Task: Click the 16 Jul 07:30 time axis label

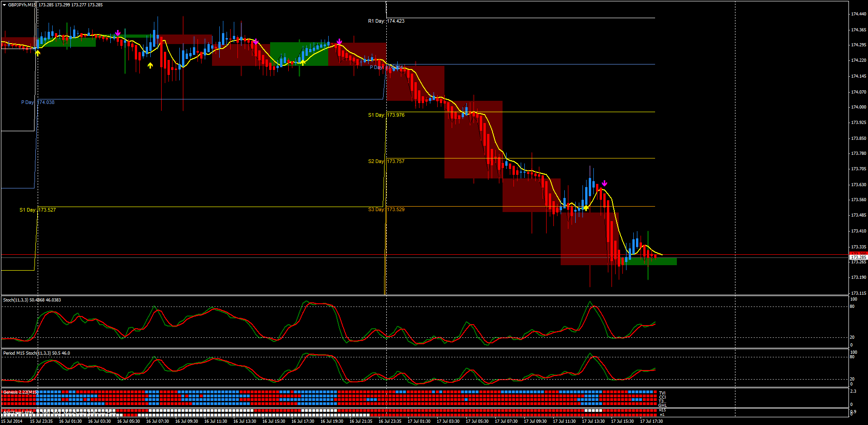Action: pyautogui.click(x=158, y=421)
